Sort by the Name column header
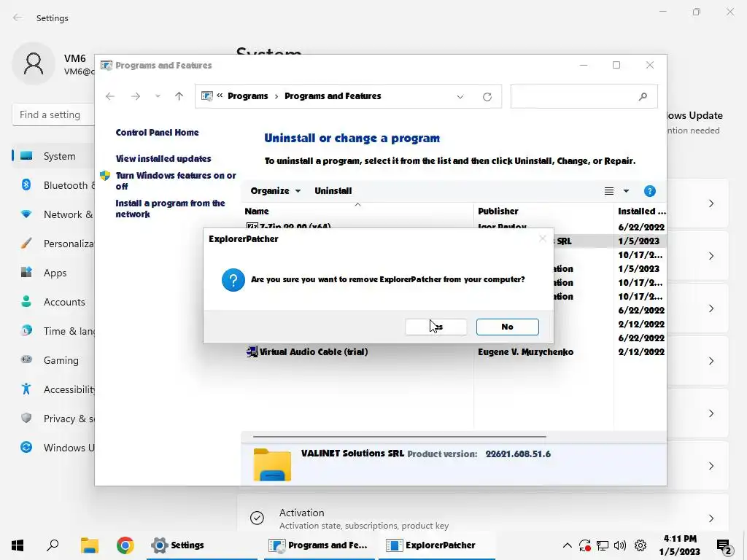 (357, 211)
